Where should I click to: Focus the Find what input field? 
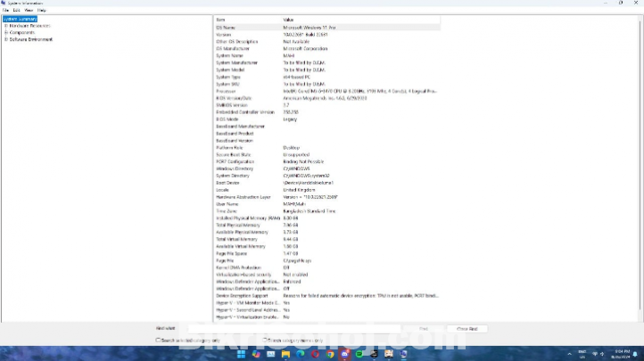(294, 329)
